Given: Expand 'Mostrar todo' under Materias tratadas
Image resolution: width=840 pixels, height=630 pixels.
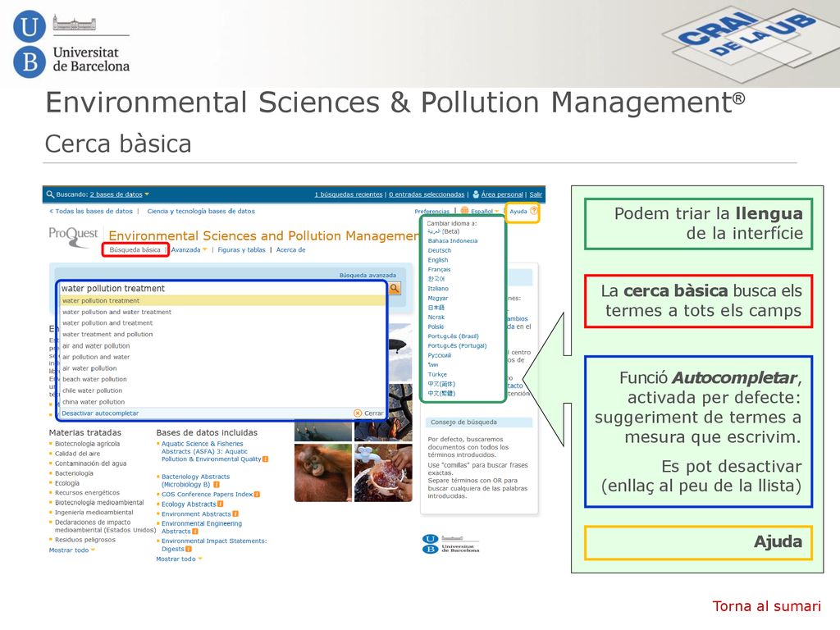Looking at the screenshot, I should click(72, 550).
